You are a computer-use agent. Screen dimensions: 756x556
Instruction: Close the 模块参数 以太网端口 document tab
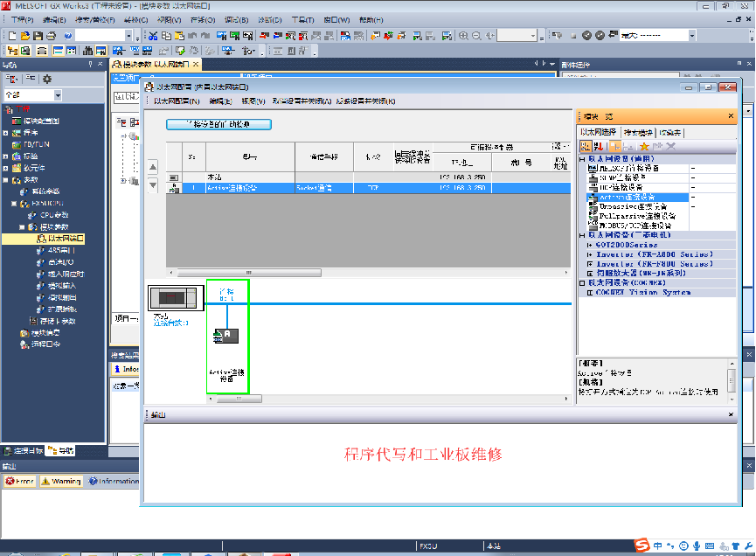(x=196, y=64)
